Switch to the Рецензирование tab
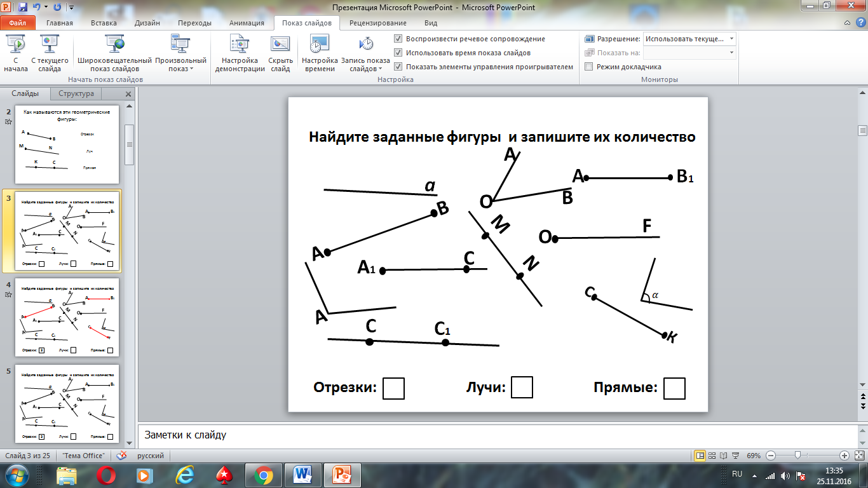 (x=378, y=23)
